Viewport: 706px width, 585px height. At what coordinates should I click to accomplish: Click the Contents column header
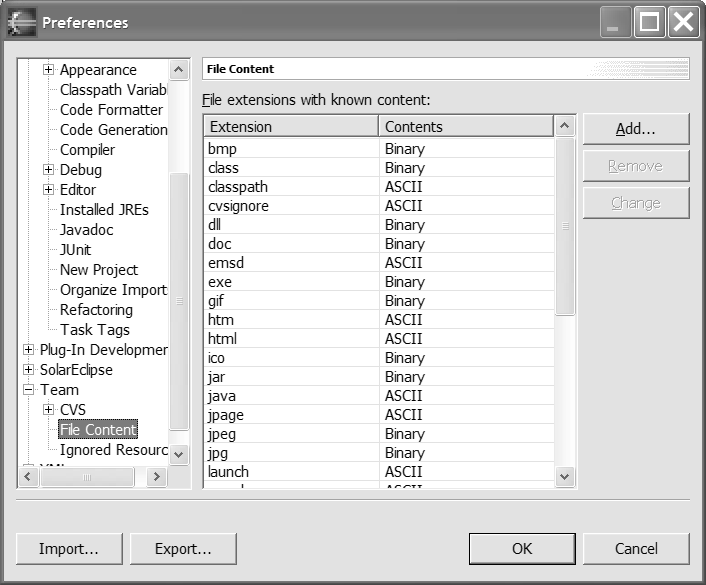[465, 127]
